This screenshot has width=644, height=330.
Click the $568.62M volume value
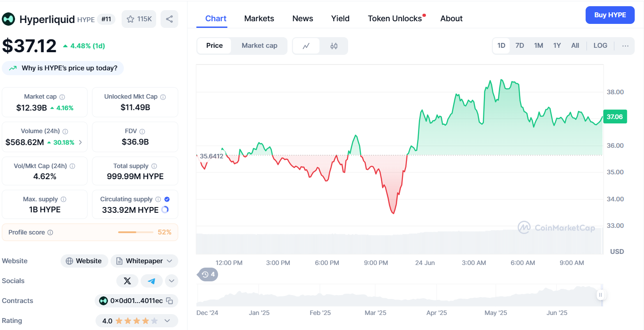point(25,142)
